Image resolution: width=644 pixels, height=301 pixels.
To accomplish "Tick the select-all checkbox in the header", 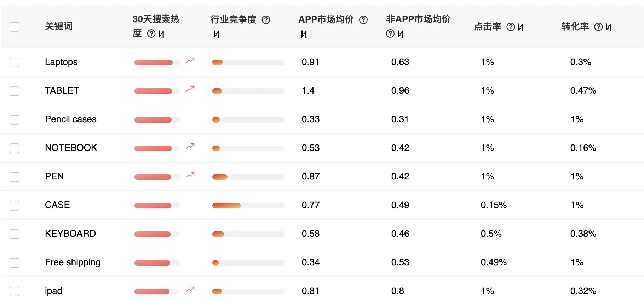I will point(15,27).
